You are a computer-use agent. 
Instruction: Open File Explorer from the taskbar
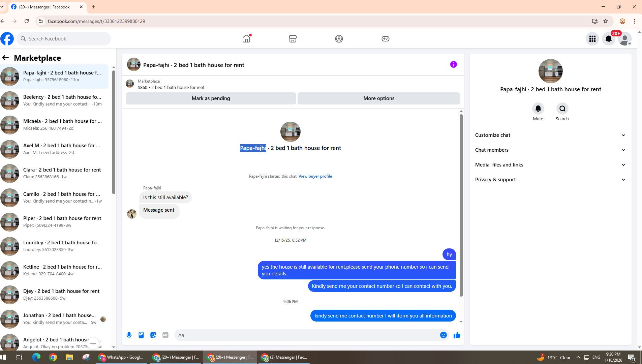tap(69, 357)
